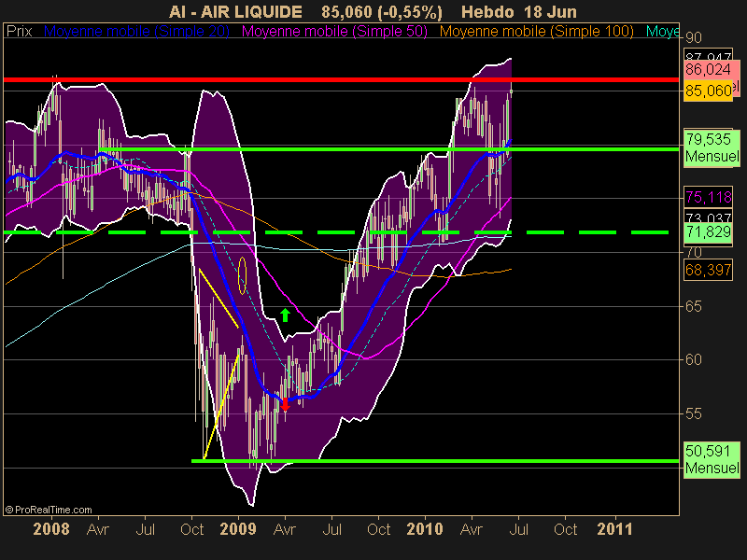Click the 50,591 Mensuel price tag
Screen dimensions: 747x560
(712, 459)
